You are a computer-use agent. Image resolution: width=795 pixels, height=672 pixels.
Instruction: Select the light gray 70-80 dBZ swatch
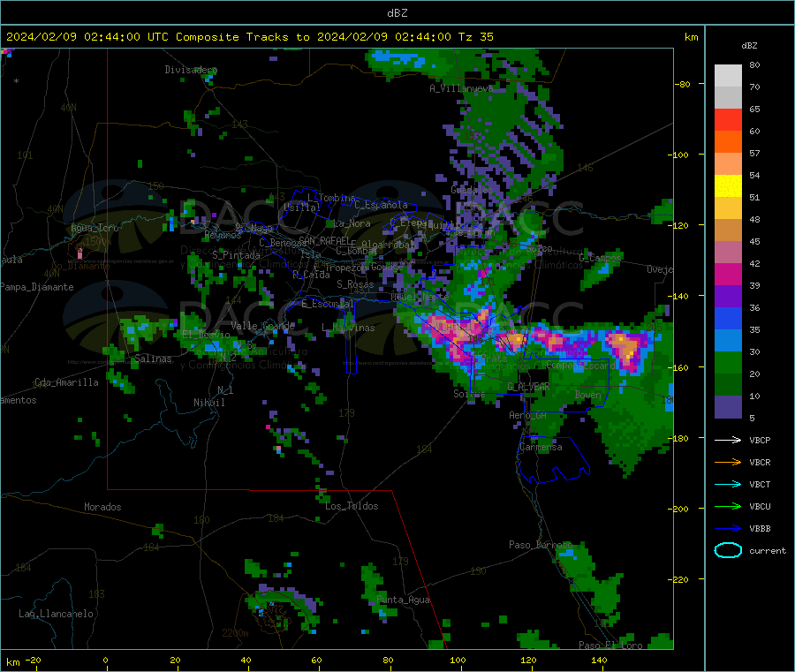tap(728, 76)
